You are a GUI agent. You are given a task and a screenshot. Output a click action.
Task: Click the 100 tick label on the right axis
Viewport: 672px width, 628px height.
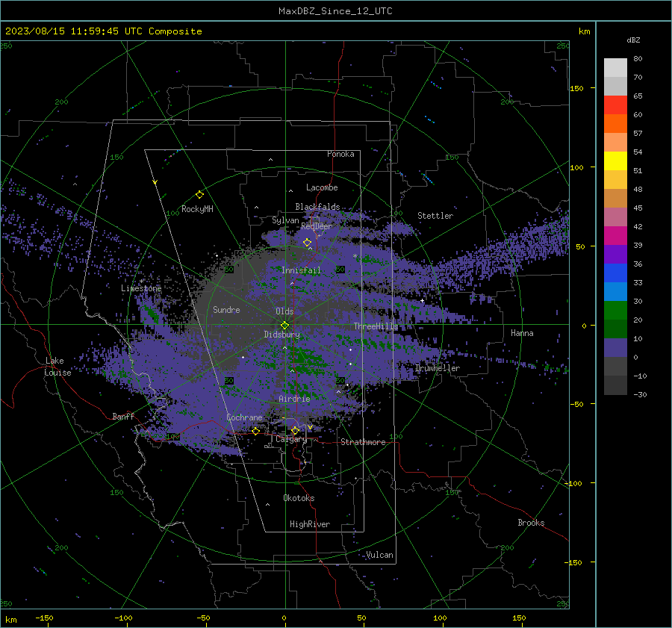(576, 167)
